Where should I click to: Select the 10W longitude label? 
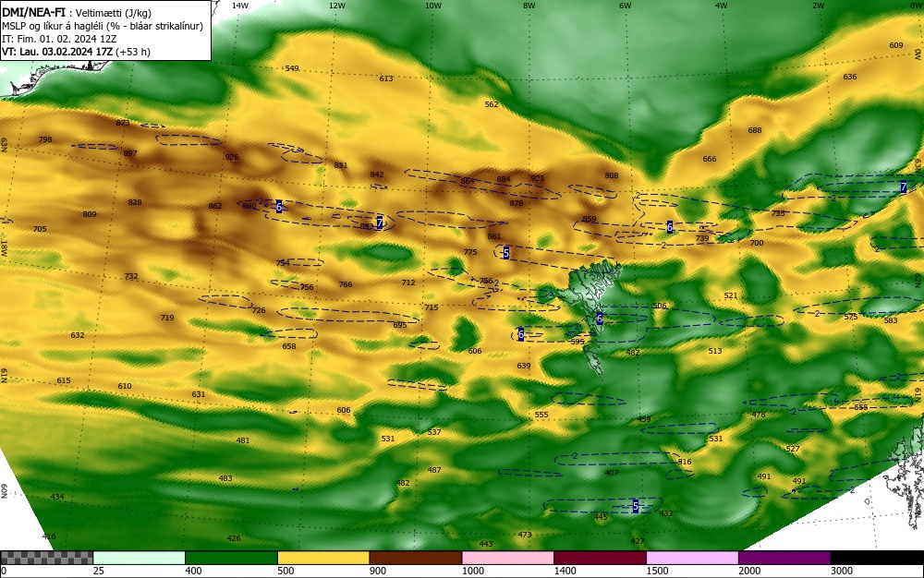tap(433, 6)
